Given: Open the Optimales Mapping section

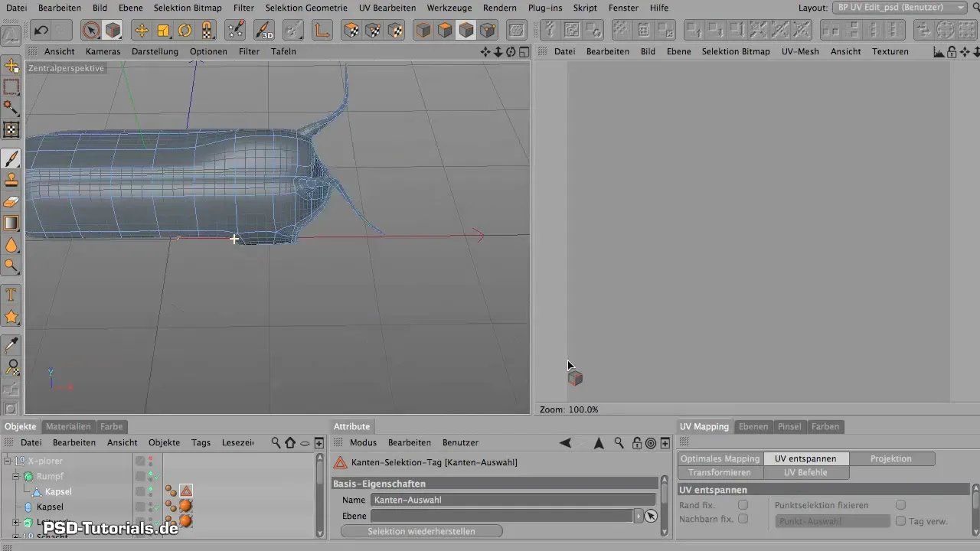Looking at the screenshot, I should click(720, 458).
